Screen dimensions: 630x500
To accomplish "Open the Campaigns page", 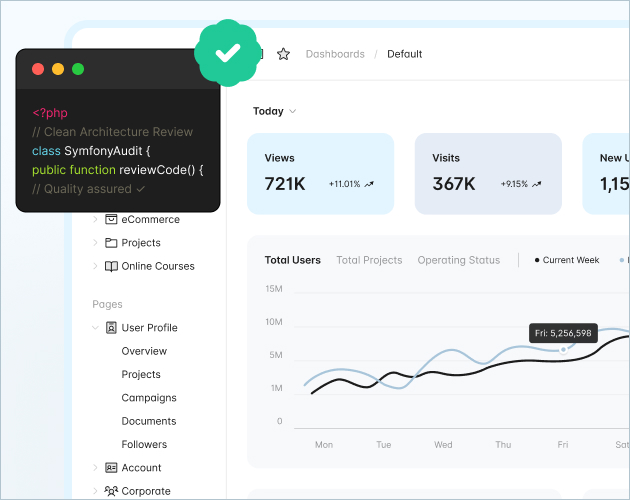I will click(149, 398).
